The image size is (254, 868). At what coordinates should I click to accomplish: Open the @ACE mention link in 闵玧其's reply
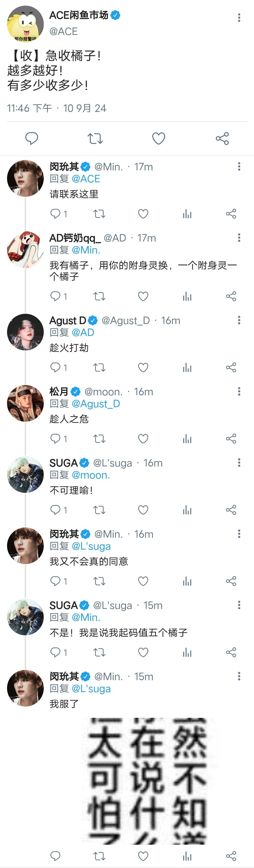click(86, 179)
